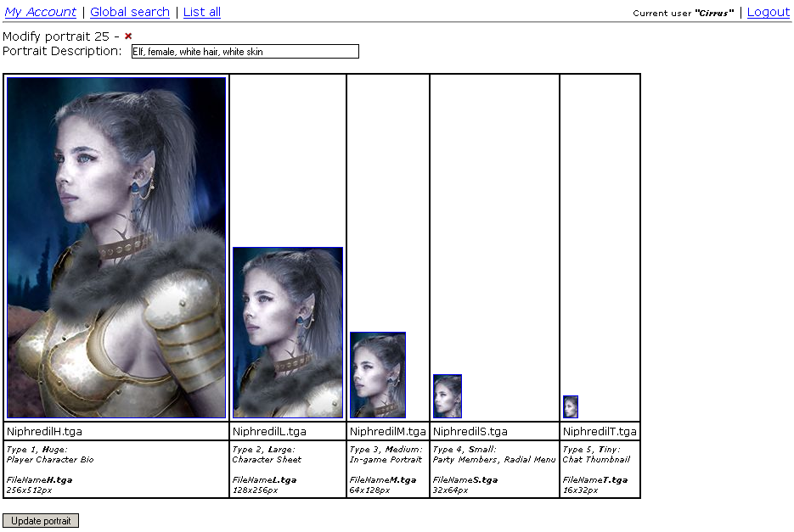Image resolution: width=794 pixels, height=532 pixels.
Task: Click the 'Player Character Bio' text
Action: coord(50,460)
